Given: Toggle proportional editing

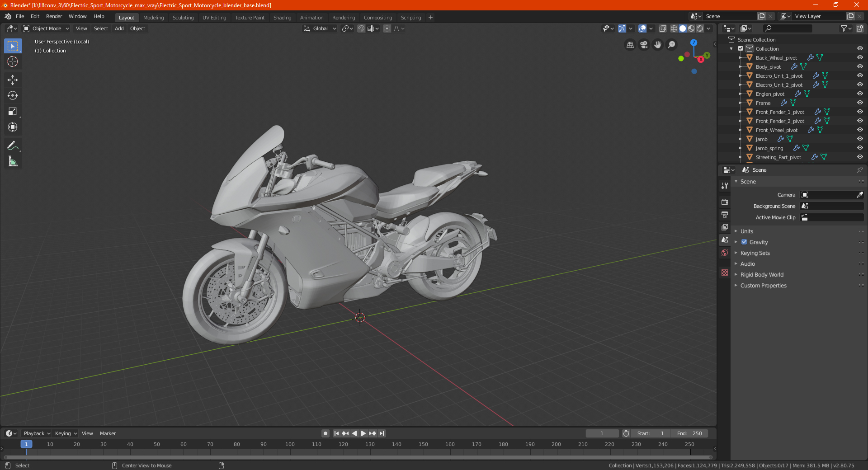Looking at the screenshot, I should tap(387, 28).
